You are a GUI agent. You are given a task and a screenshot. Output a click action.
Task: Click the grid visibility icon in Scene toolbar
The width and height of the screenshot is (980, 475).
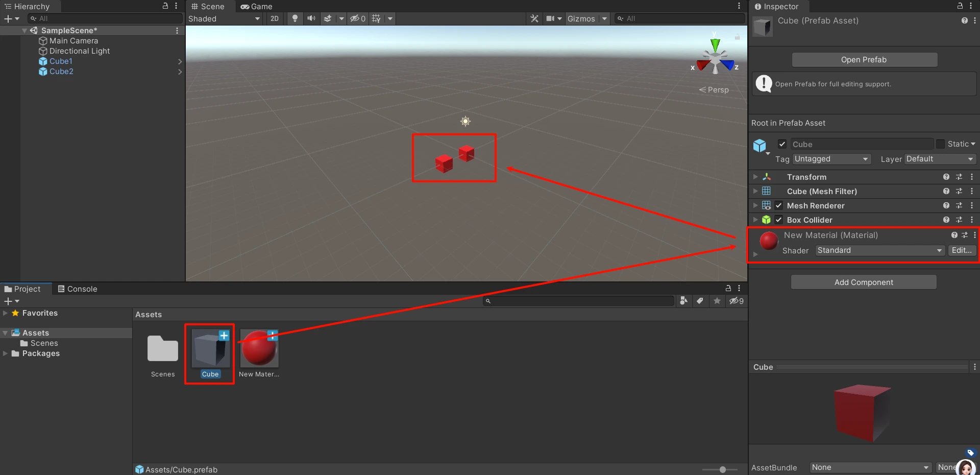tap(377, 18)
